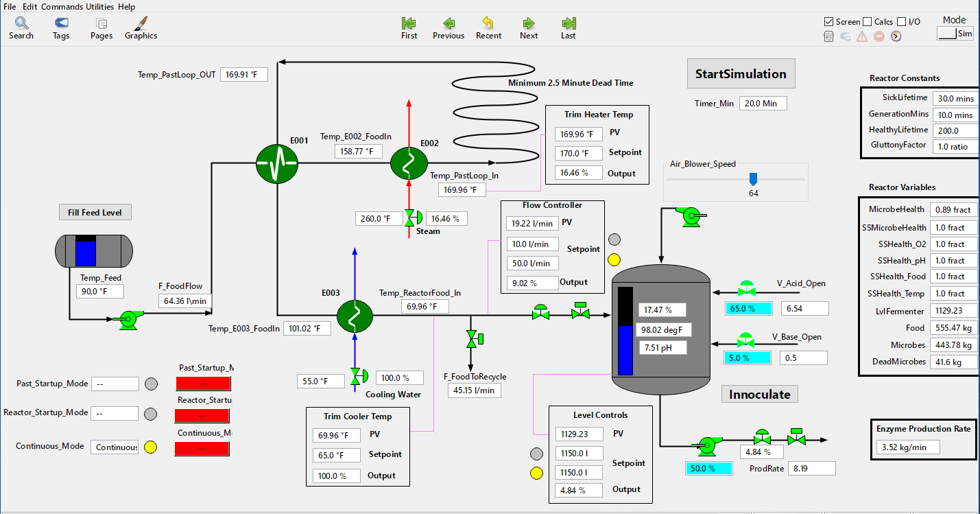
Task: Open the Tags browser
Action: 61,28
